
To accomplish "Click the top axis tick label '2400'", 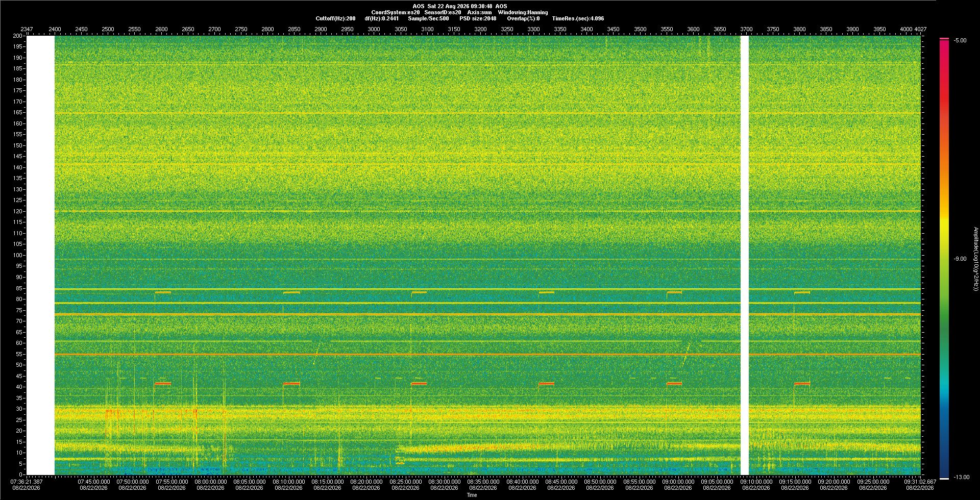I will [x=55, y=29].
